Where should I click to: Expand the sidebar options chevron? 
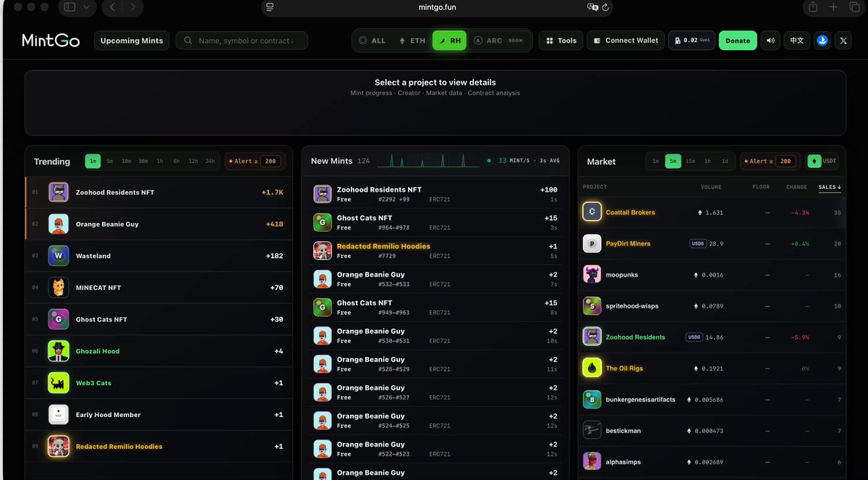87,7
